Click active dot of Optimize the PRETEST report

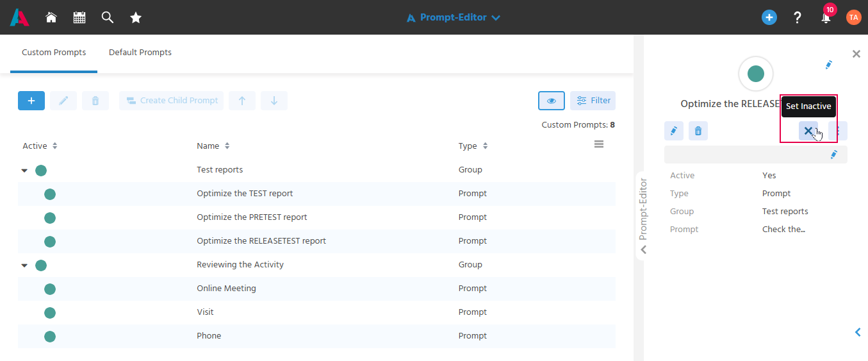(x=50, y=218)
